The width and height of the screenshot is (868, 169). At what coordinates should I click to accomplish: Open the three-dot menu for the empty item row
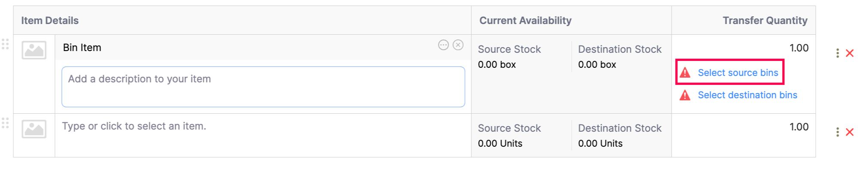(837, 132)
